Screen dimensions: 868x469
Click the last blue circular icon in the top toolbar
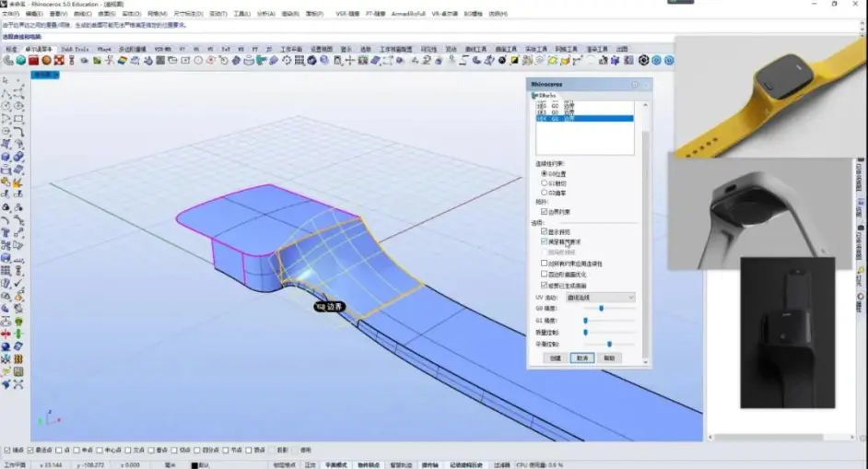[x=669, y=61]
